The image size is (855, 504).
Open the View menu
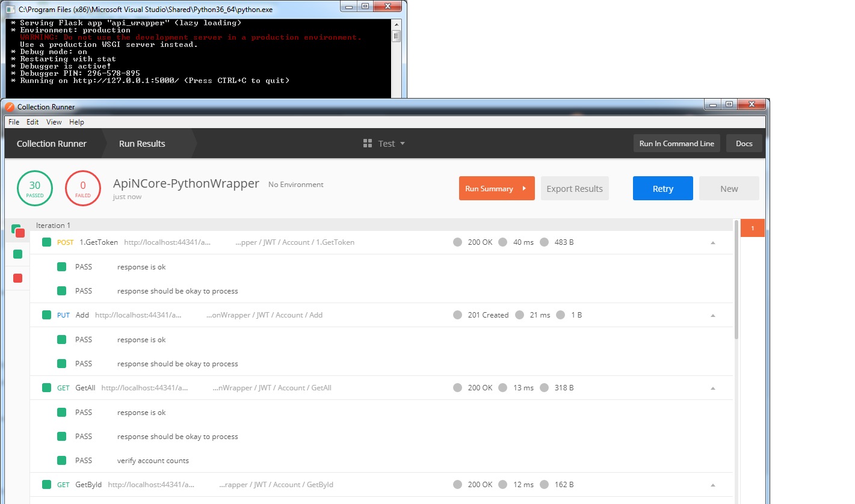[54, 122]
